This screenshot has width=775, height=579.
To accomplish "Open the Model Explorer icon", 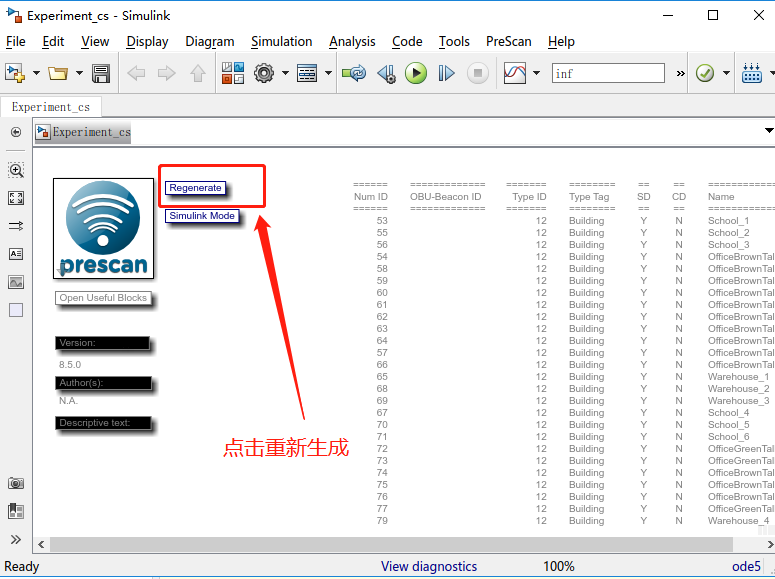I will pos(307,73).
